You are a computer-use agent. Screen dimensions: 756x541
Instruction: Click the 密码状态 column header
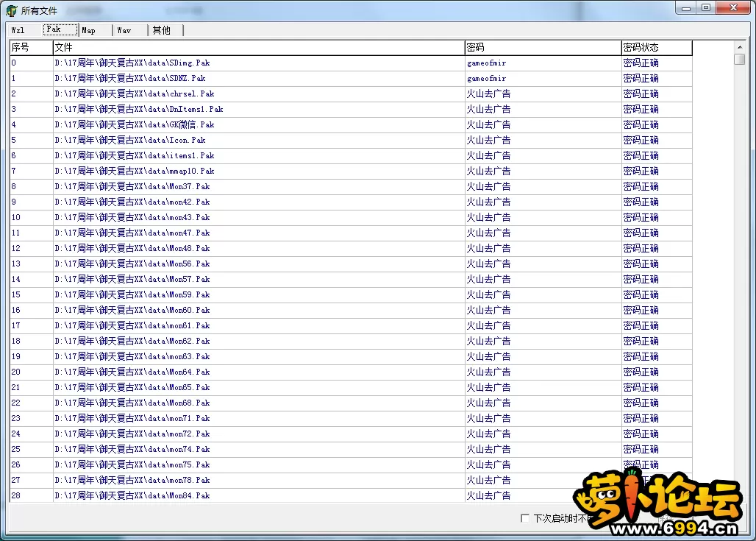[657, 47]
